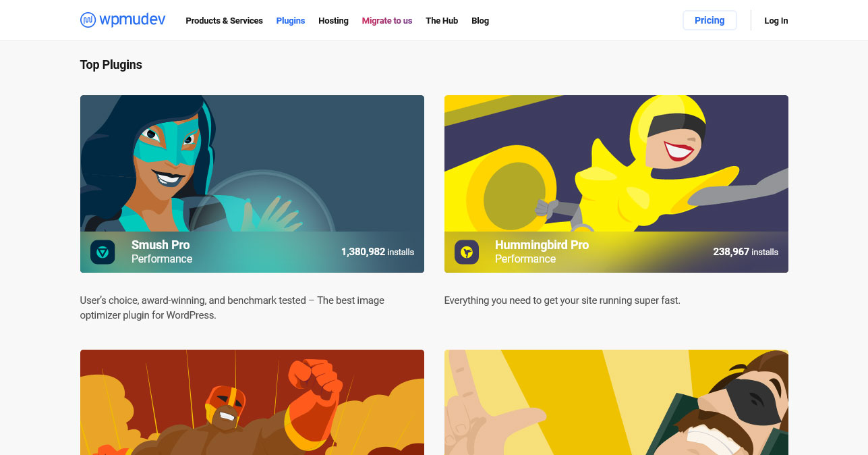This screenshot has height=455, width=868.
Task: Click the wpmudev wordmark text
Action: [132, 20]
